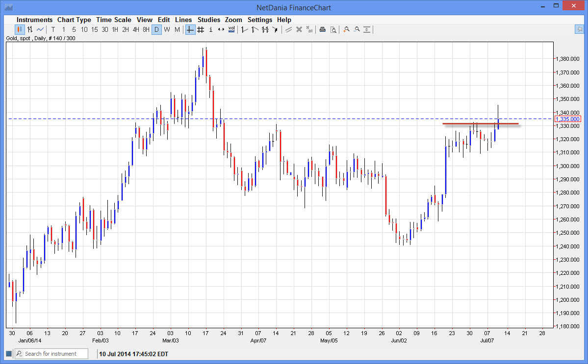Viewport: 588px width, 364px height.
Task: Open the Chart Type menu
Action: pos(74,20)
